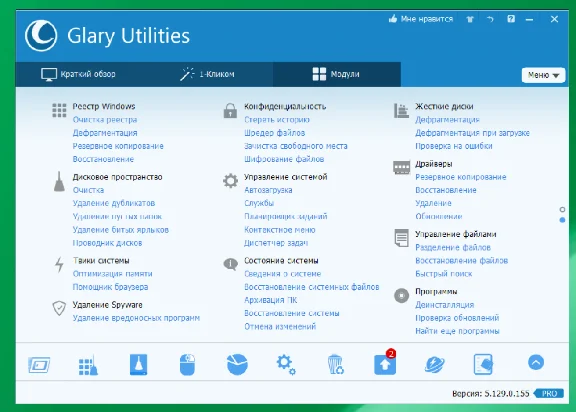576x412 pixels.
Task: Open Шредер файлов
Action: 275,133
